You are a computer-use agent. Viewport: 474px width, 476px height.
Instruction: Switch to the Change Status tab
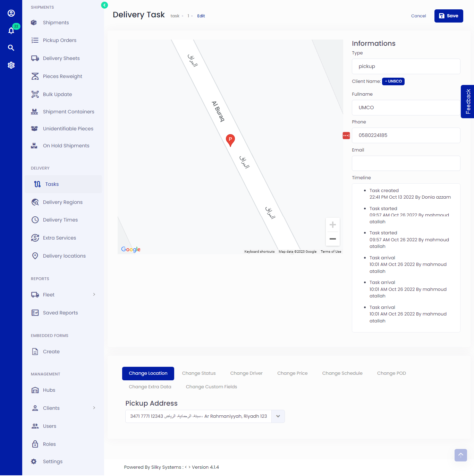[199, 373]
